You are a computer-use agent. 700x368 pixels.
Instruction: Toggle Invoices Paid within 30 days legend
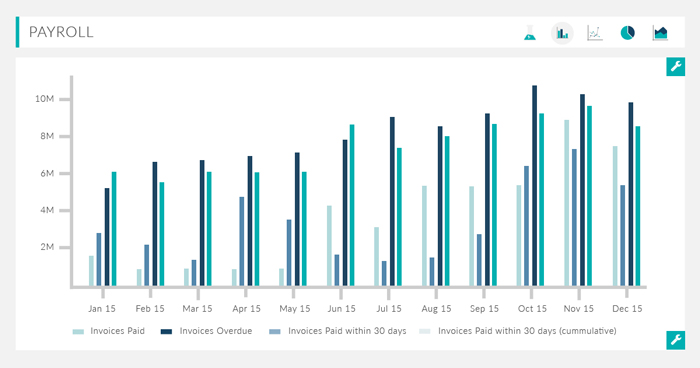[338, 331]
